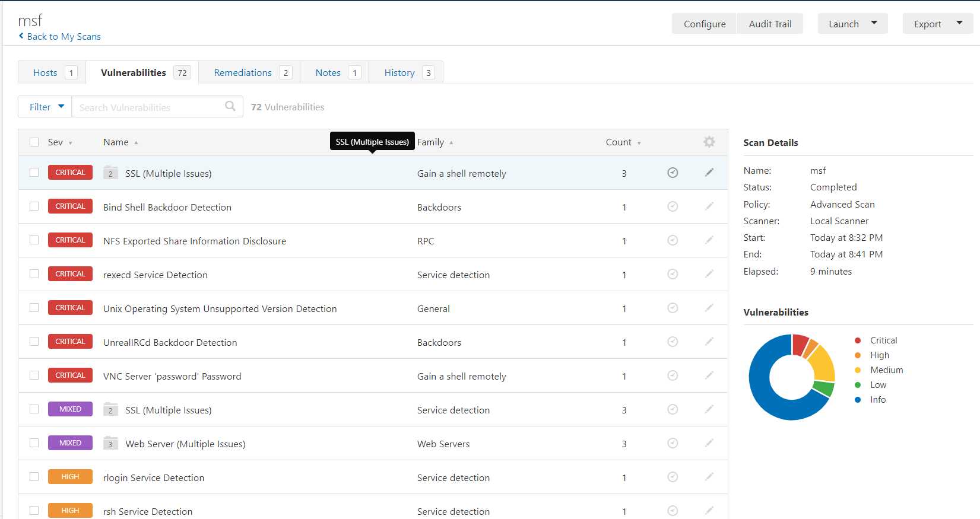This screenshot has width=980, height=519.
Task: Click the snooze icon for Web Server (Multiple Issues)
Action: tap(673, 443)
